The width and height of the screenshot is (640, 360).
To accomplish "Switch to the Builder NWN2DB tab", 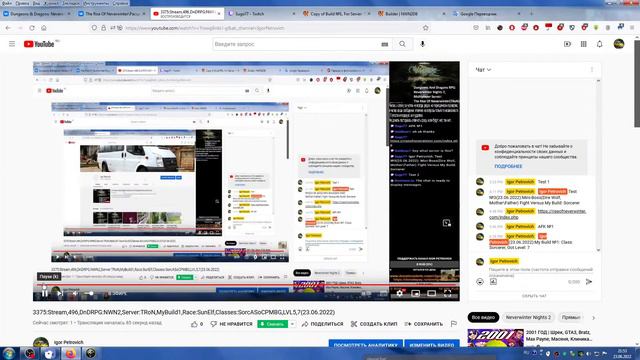I will click(412, 13).
